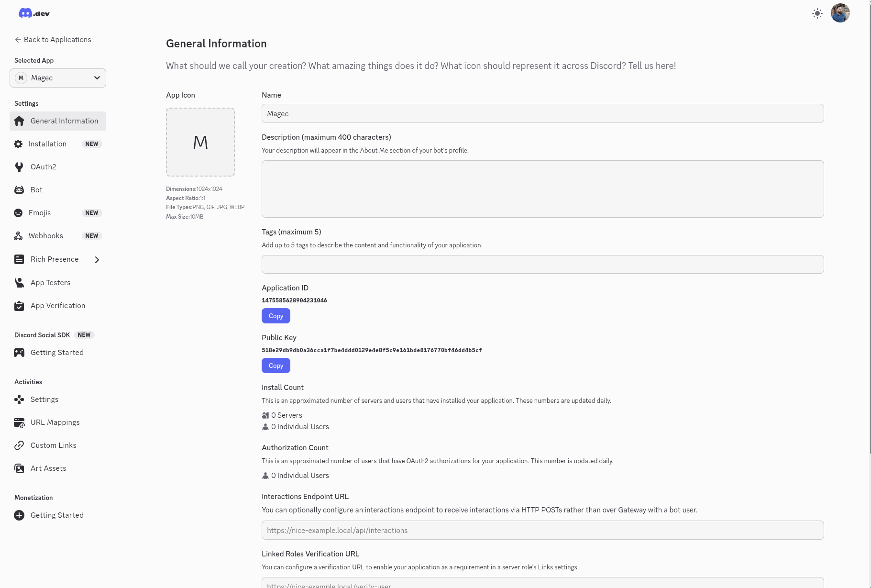
Task: Open App Verification shield icon
Action: click(x=19, y=305)
